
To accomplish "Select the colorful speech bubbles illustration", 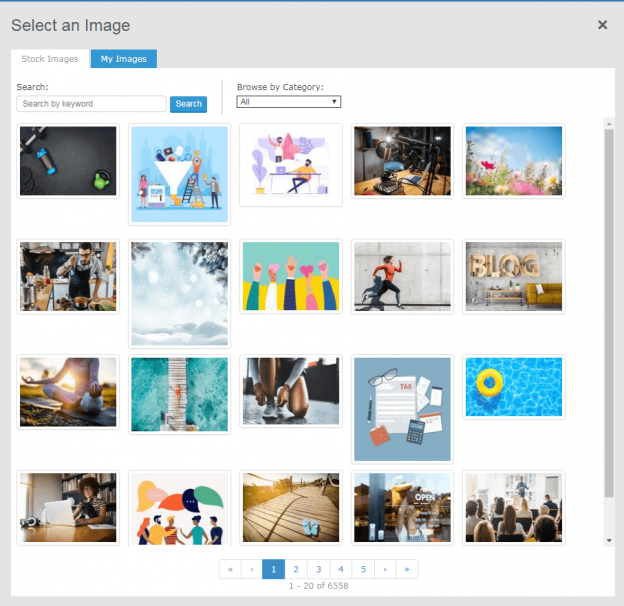I will coord(180,509).
